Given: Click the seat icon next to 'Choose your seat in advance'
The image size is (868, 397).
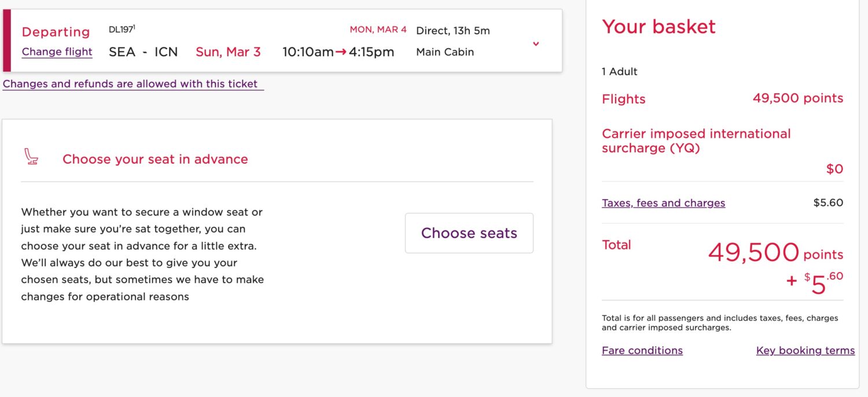Looking at the screenshot, I should pos(32,156).
